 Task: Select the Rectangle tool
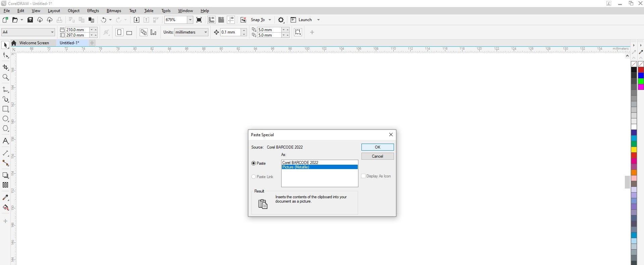tap(5, 109)
